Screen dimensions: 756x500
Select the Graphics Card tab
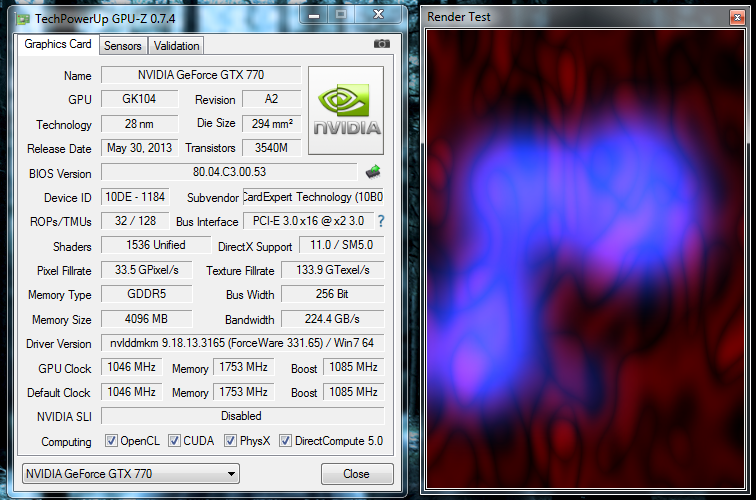pyautogui.click(x=58, y=44)
